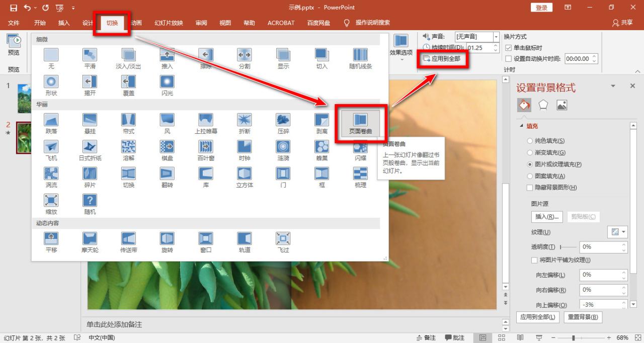Choose the 摩天轮 dynamic content transition
The image size is (644, 343).
coord(90,238)
